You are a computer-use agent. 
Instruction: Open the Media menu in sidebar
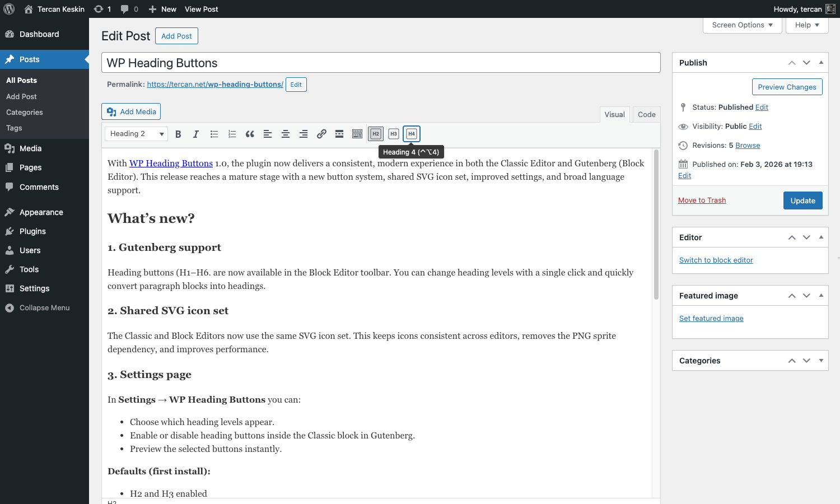pos(44,148)
